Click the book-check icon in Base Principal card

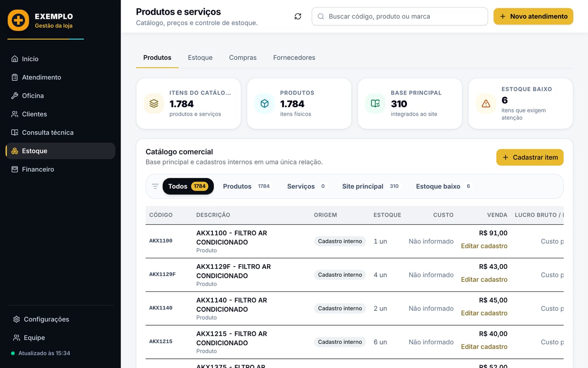(375, 103)
